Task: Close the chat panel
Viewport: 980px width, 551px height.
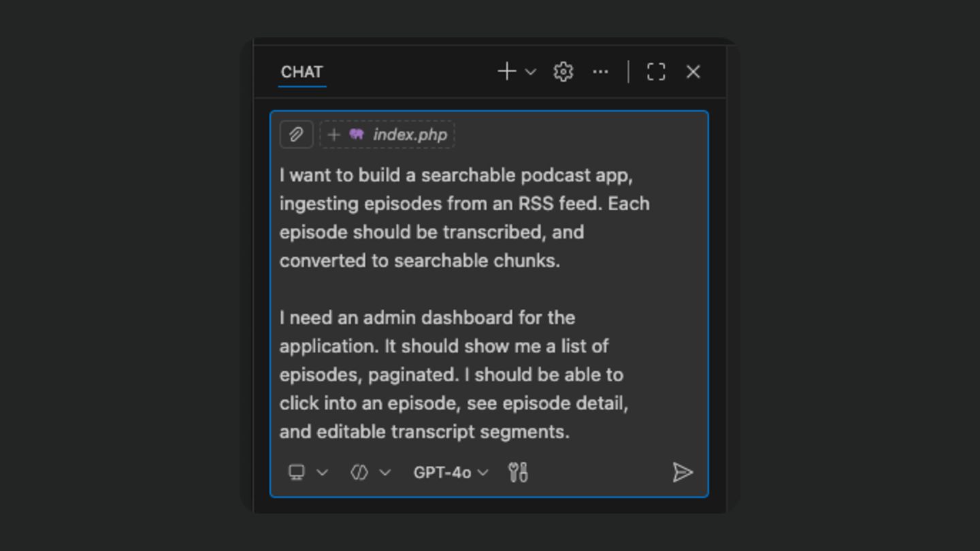Action: tap(693, 71)
